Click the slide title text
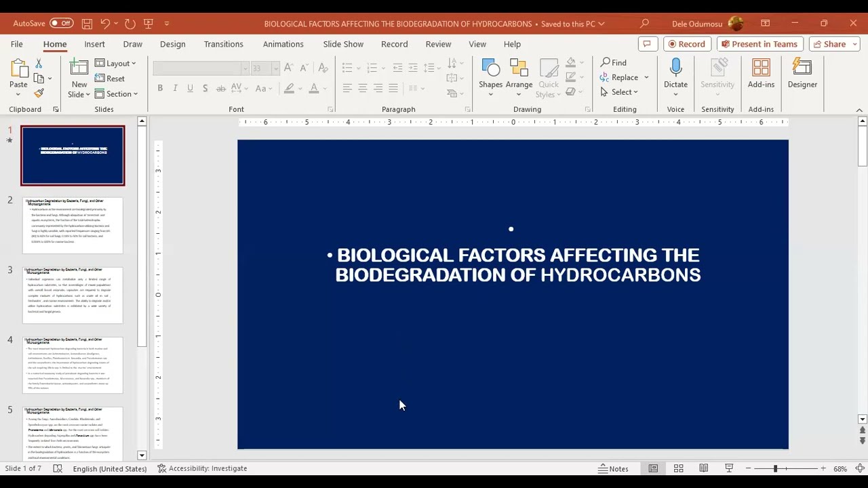 517,265
